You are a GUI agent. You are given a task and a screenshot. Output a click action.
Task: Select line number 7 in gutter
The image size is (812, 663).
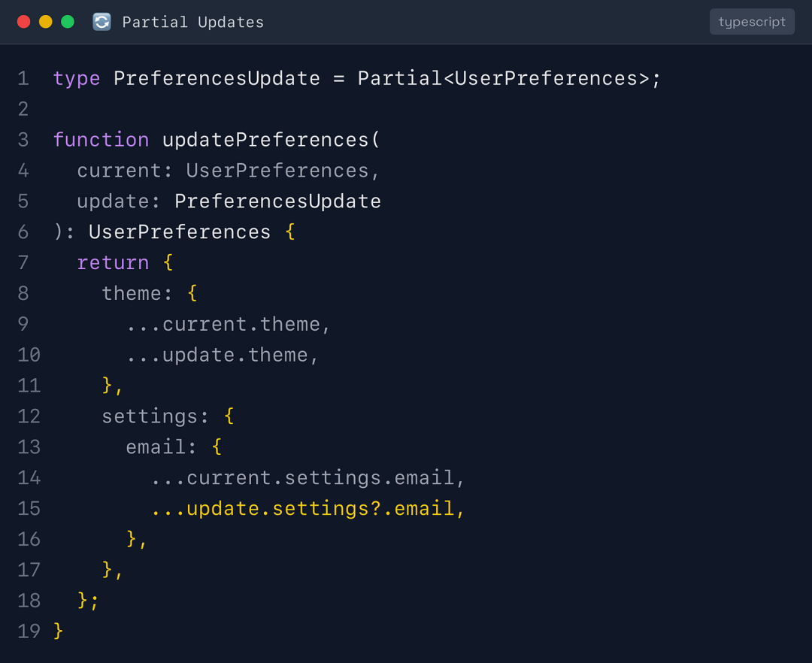point(23,262)
